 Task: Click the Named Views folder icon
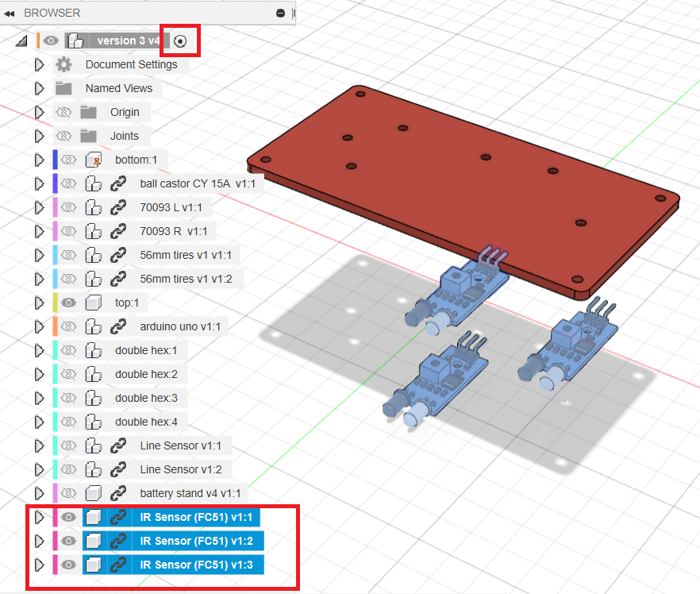coord(63,88)
